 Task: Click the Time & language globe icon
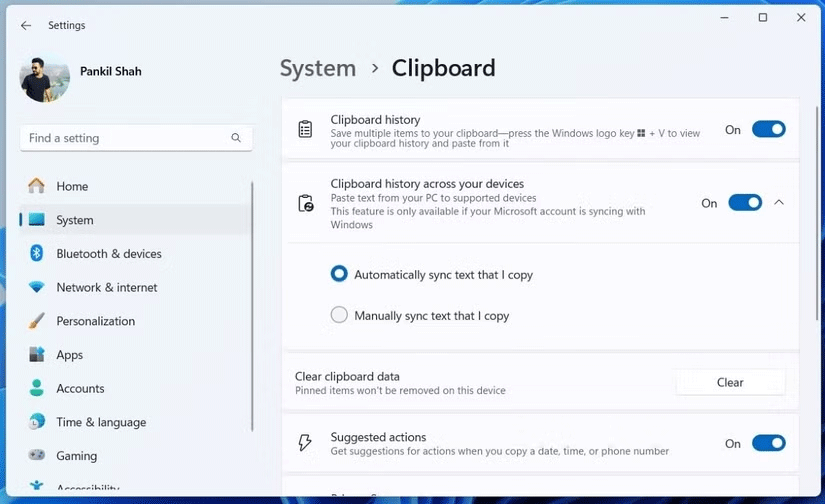[x=36, y=421]
